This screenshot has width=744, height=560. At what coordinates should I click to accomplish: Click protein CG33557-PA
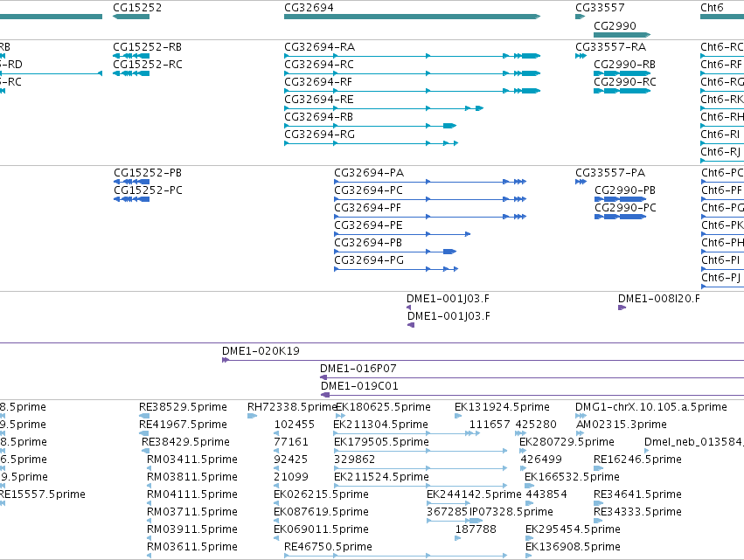tap(610, 173)
